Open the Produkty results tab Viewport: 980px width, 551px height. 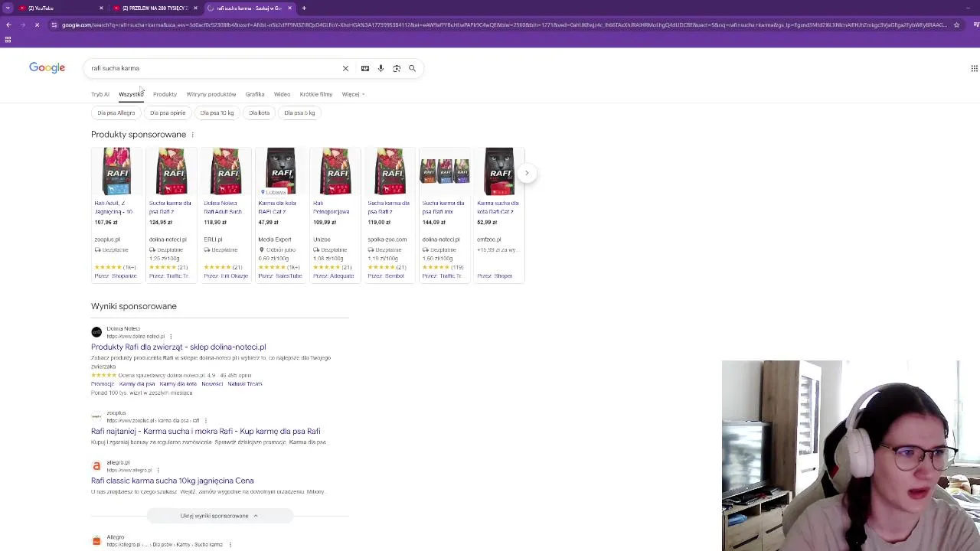[165, 94]
